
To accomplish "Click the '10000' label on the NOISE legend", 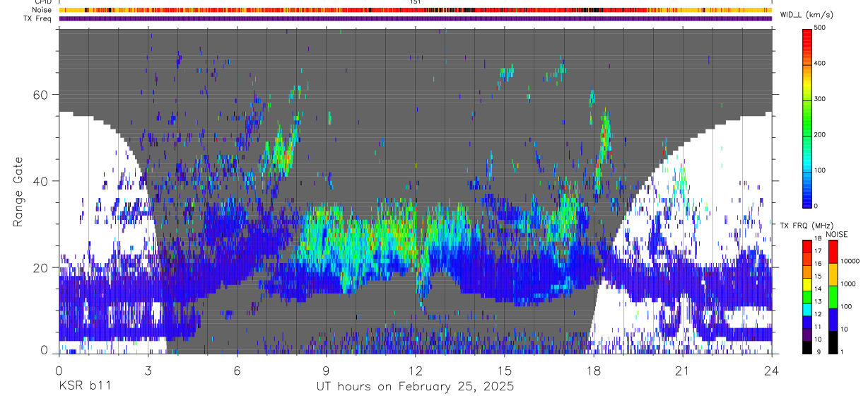I will point(850,261).
